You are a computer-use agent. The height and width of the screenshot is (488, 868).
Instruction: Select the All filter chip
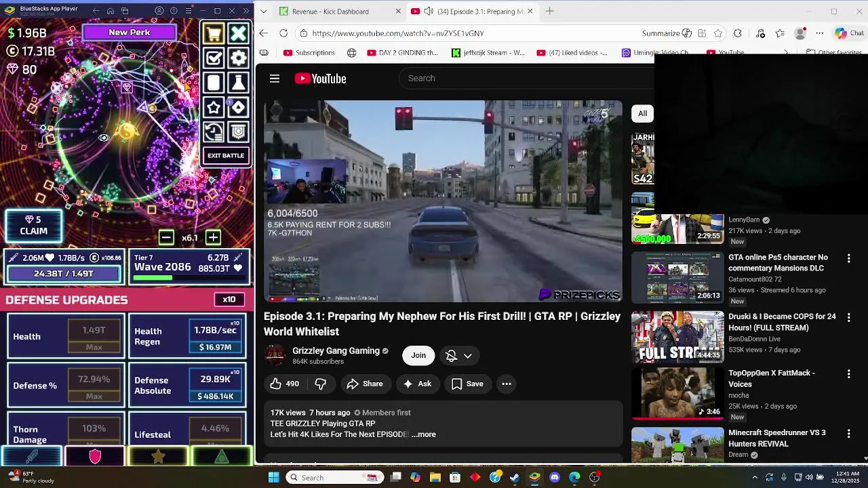[642, 113]
